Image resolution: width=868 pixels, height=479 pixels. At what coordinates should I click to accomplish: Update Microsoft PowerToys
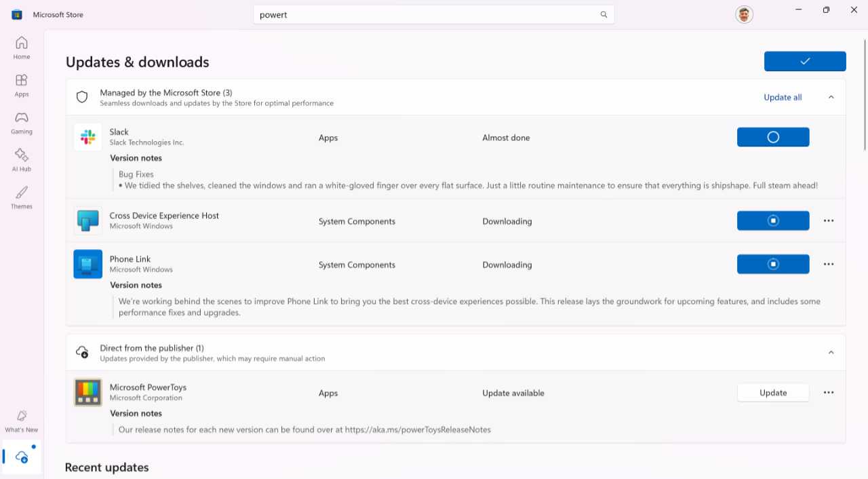pos(772,393)
